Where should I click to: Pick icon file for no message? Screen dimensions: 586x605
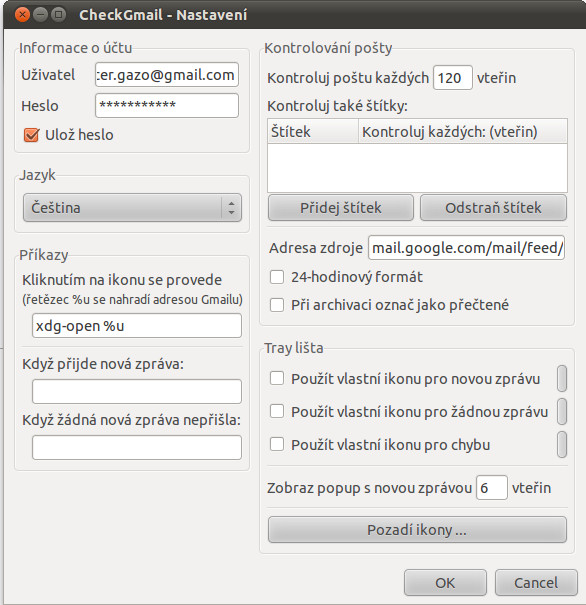[562, 411]
